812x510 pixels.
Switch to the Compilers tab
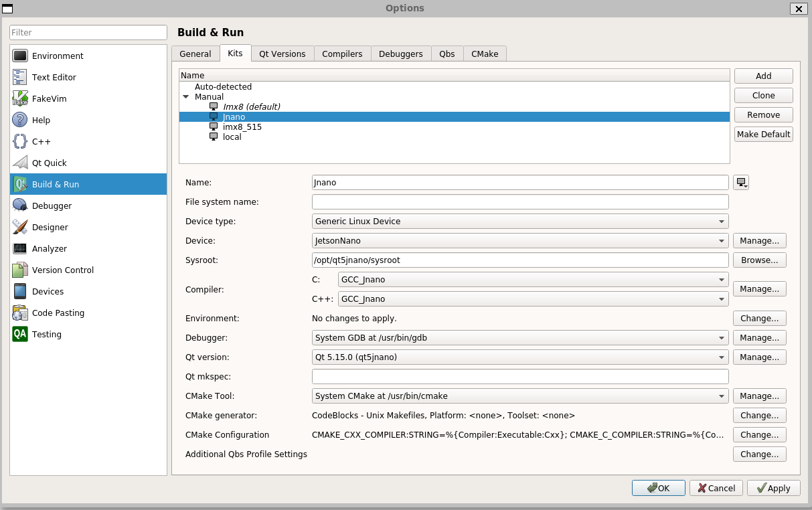[342, 54]
